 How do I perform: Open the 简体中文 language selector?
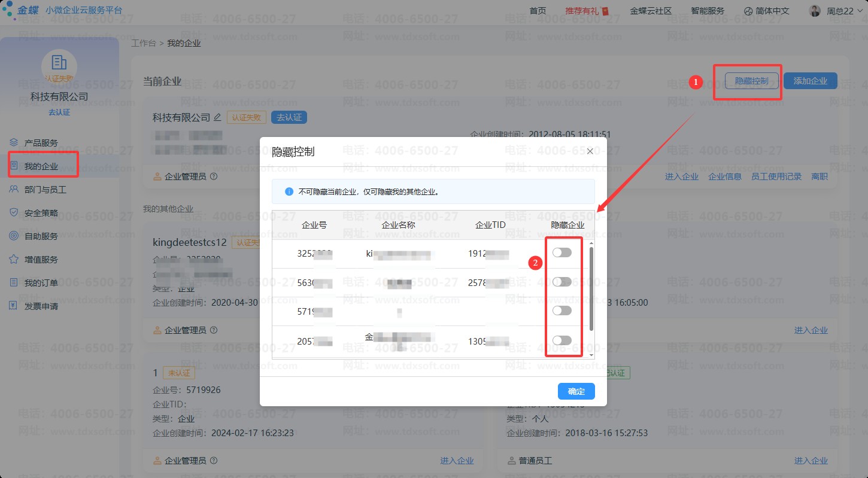(x=766, y=11)
